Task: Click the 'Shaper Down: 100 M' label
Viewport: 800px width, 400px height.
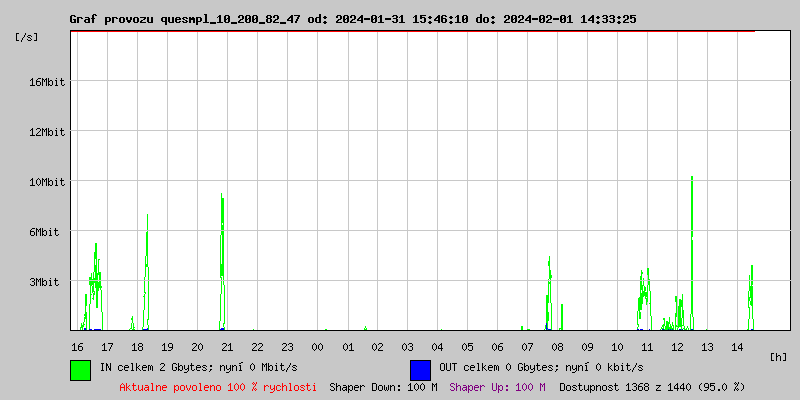Action: (383, 387)
